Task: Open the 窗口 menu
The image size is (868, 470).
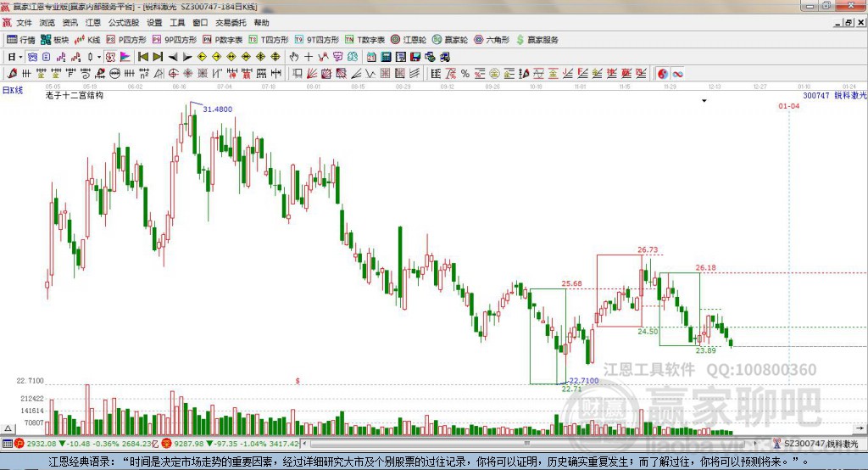Action: [x=200, y=23]
